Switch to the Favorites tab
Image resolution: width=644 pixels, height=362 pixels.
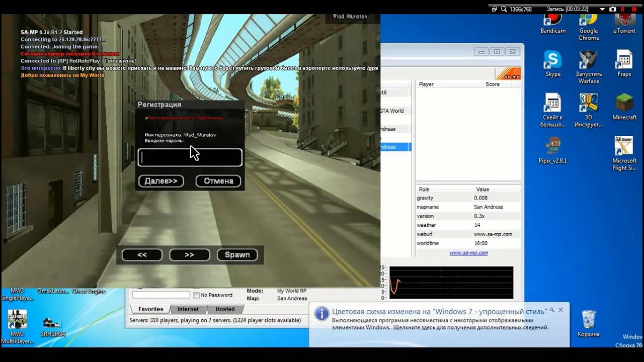150,309
